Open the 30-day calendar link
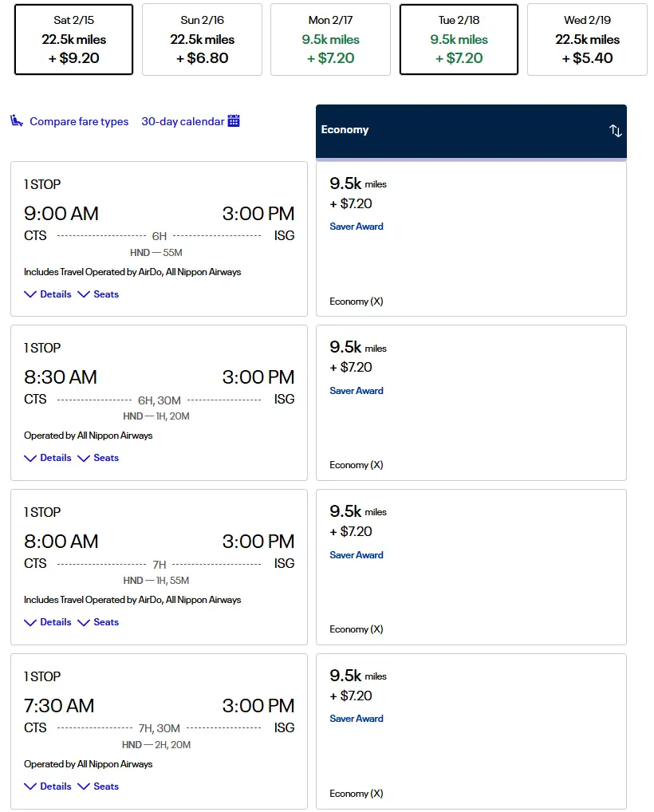 click(x=183, y=122)
